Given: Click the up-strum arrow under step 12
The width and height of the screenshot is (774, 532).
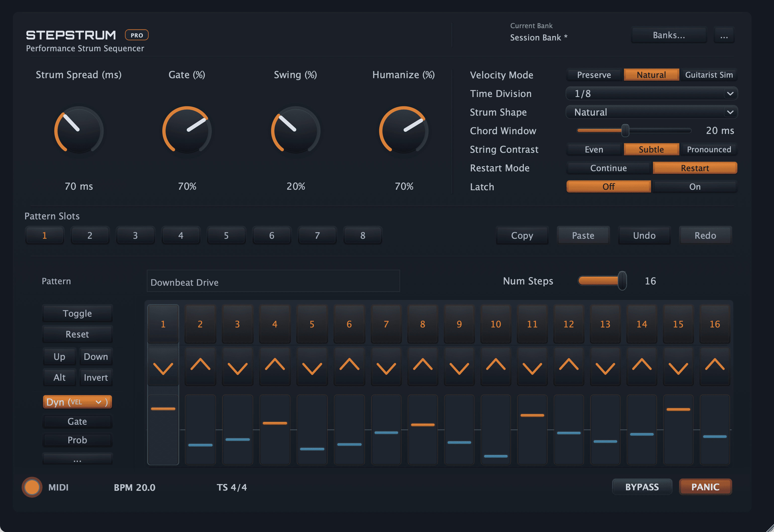Looking at the screenshot, I should [x=569, y=367].
